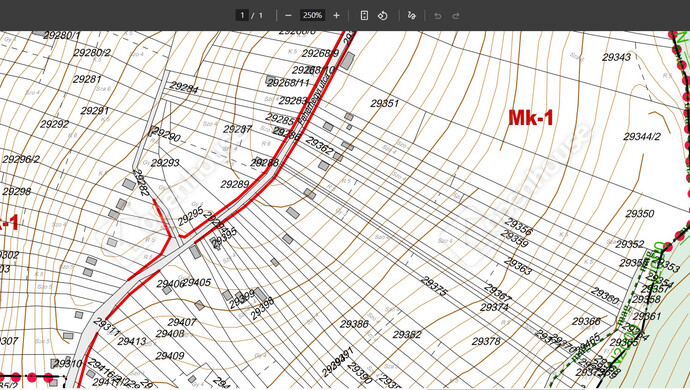Screen dimensions: 690x390
Task: Click parcel number 29280/1
Action: pos(62,35)
